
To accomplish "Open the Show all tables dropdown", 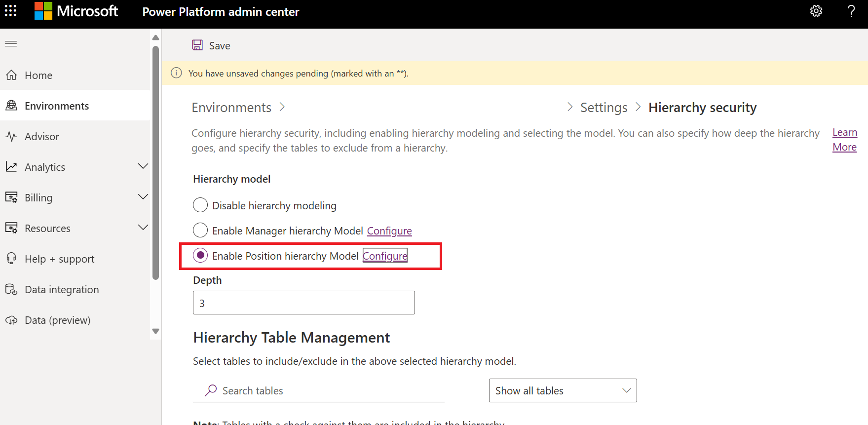I will pos(562,390).
